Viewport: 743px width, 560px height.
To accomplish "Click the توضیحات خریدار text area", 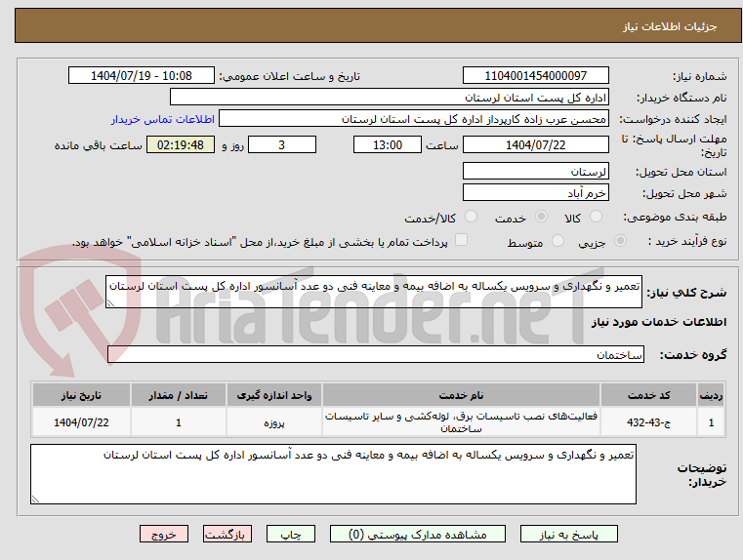I will pyautogui.click(x=333, y=474).
